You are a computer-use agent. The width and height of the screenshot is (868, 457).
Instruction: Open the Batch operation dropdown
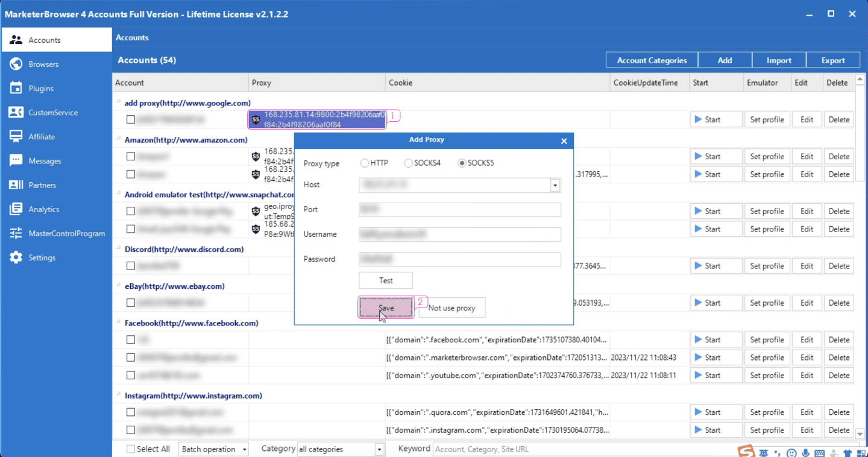pos(213,449)
